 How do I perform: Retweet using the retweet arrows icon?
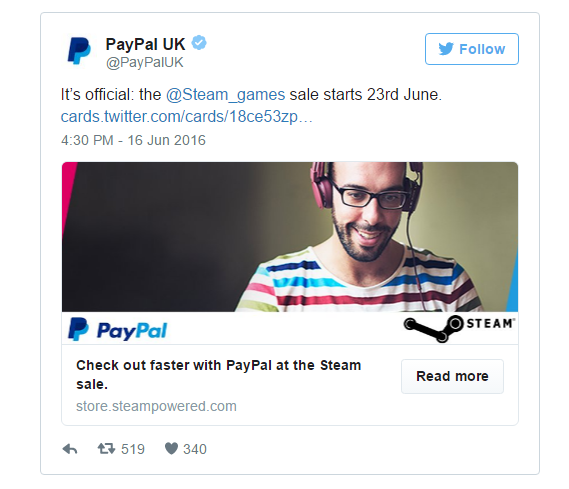[x=106, y=449]
